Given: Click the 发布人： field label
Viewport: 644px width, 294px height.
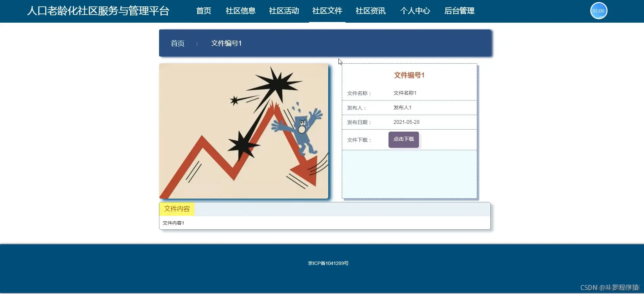Looking at the screenshot, I should (x=357, y=108).
